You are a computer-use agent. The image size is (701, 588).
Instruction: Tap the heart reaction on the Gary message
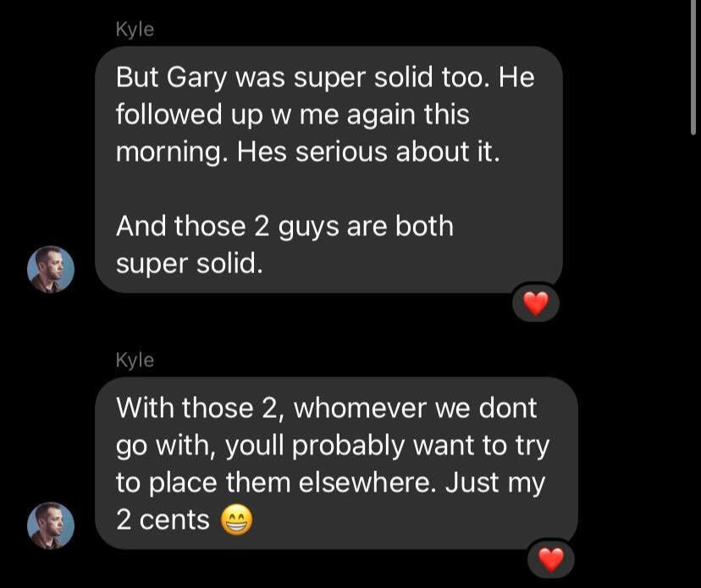pos(536,304)
